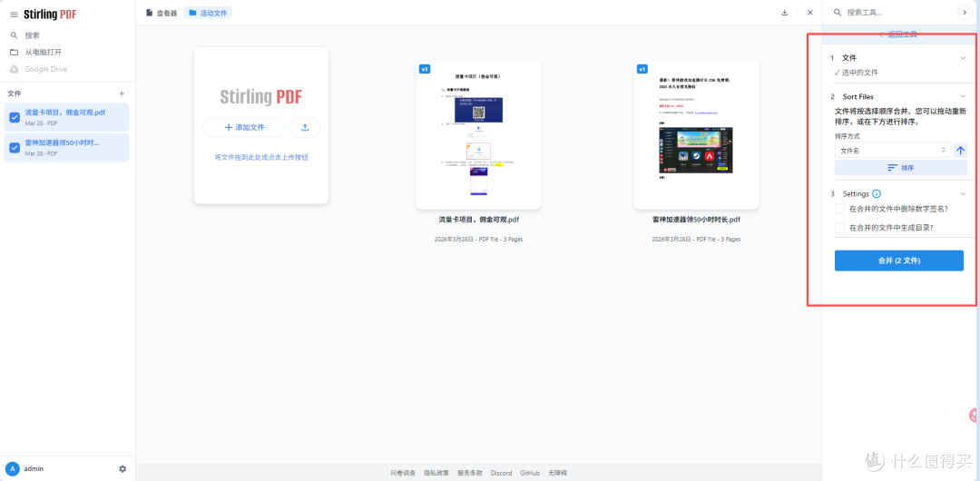Open the Discord footer link
The height and width of the screenshot is (481, 980).
[501, 473]
